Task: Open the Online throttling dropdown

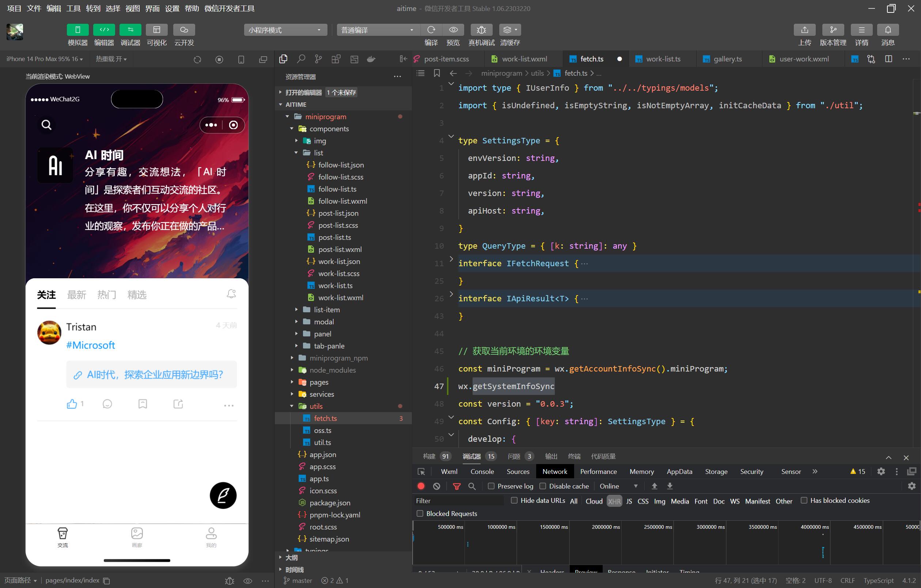Action: coord(618,486)
